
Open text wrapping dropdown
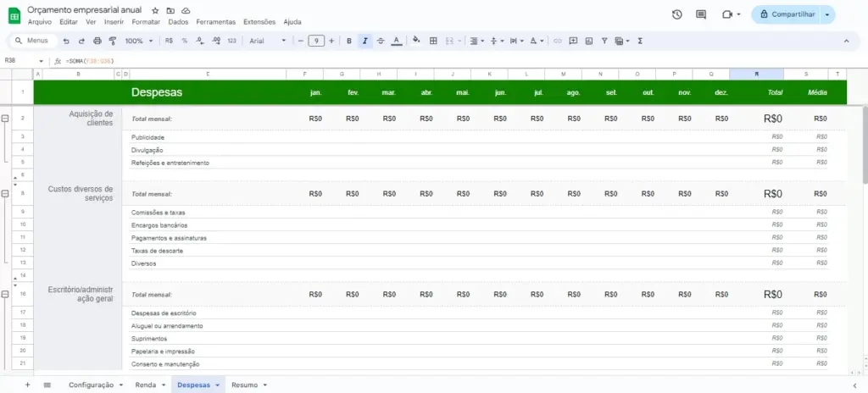pos(516,41)
